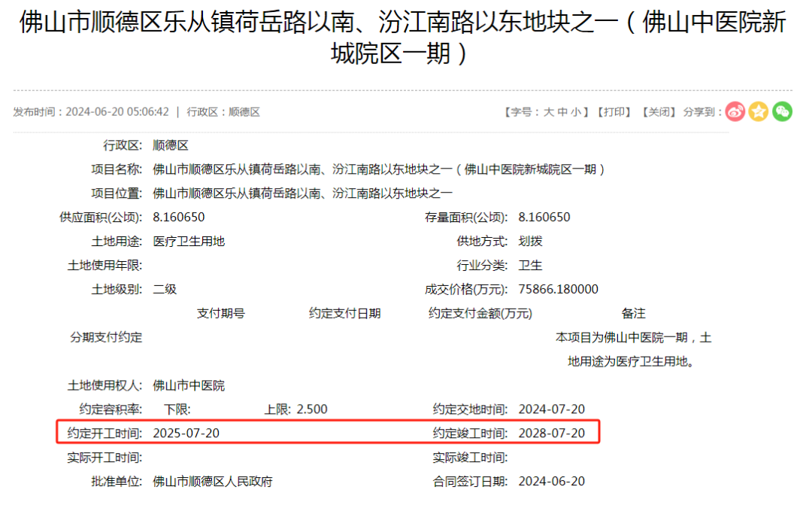This screenshot has height=508, width=812.
Task: Share via green WeChat icon
Action: coord(782,111)
